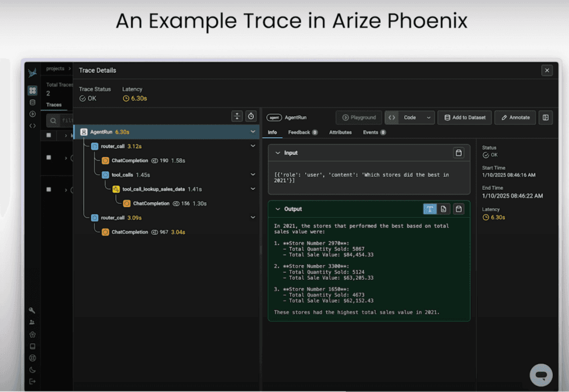This screenshot has width=569, height=392.
Task: Click the key icon in the sidebar
Action: click(32, 310)
